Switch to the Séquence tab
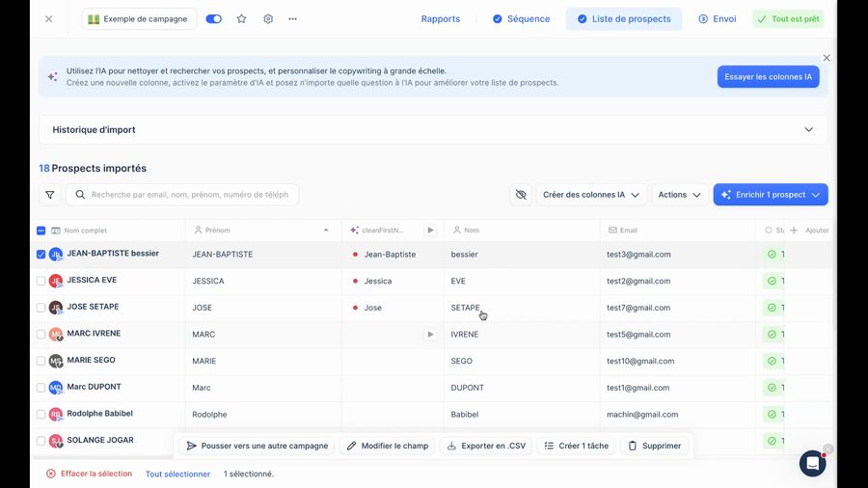Viewport: 868px width, 488px height. coord(521,19)
